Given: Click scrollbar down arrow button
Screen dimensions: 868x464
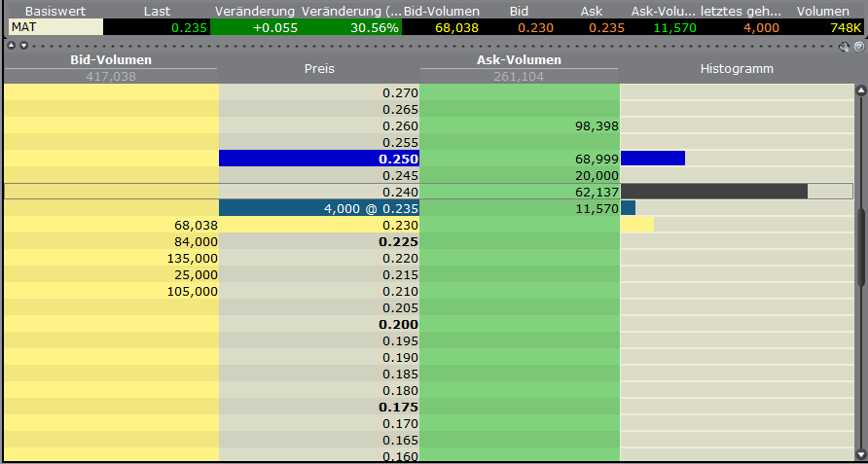Looking at the screenshot, I should click(x=859, y=453).
